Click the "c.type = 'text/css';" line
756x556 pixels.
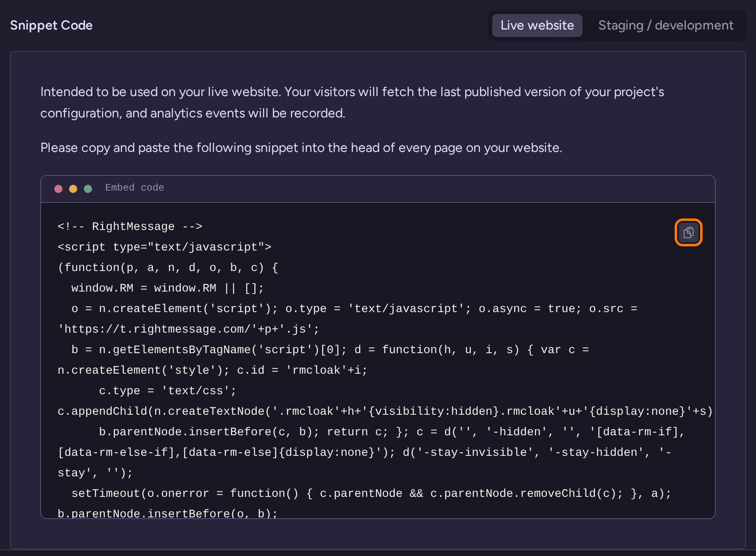(x=168, y=391)
